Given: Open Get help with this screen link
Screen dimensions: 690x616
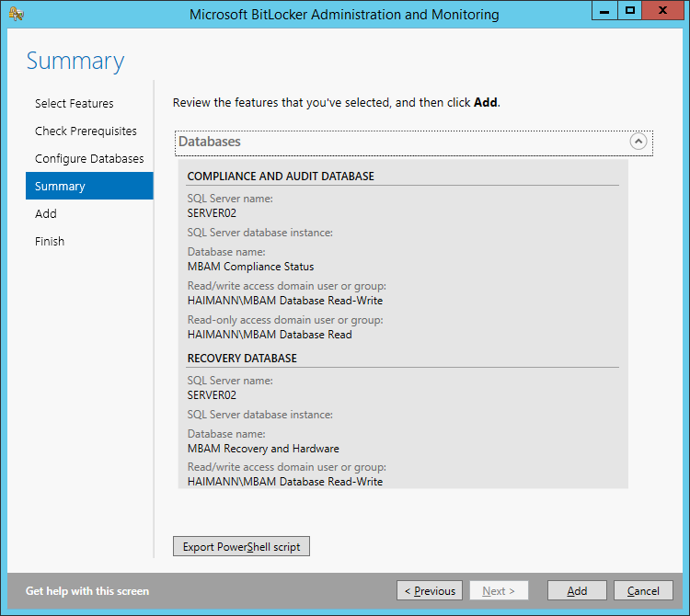Looking at the screenshot, I should (x=87, y=591).
